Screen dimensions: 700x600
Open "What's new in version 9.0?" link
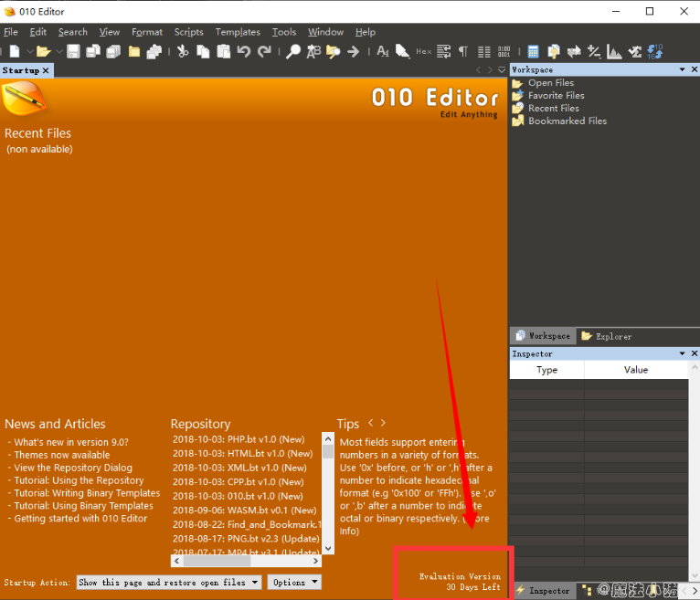tap(71, 442)
